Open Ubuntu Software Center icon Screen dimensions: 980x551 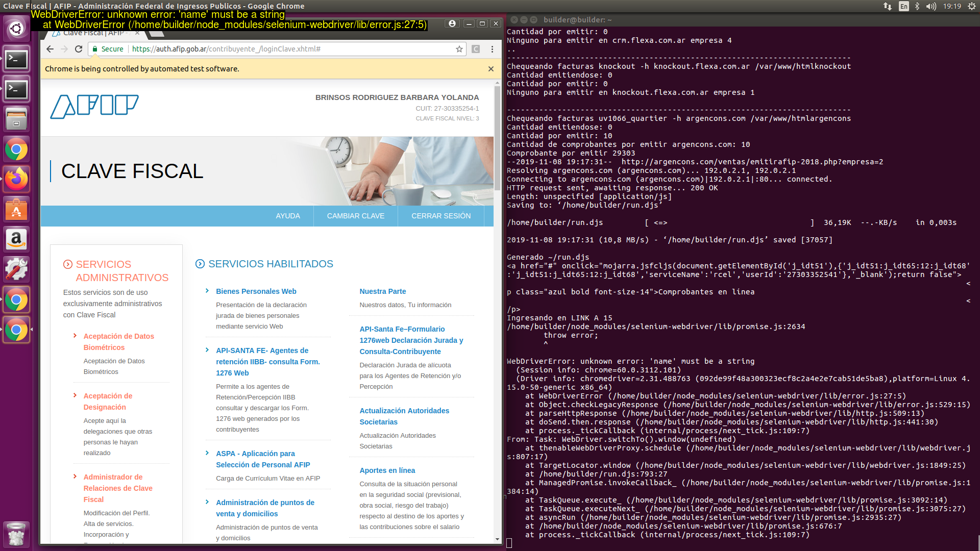click(x=16, y=210)
